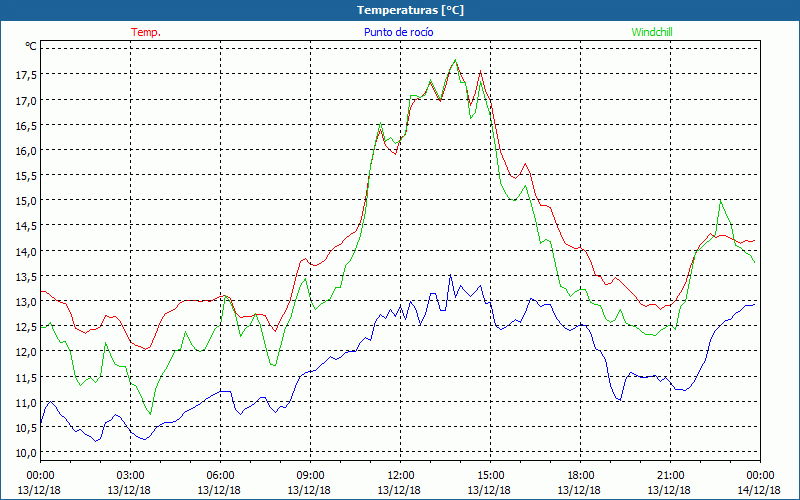Click the 10,0 y-axis value
The image size is (800, 500).
pyautogui.click(x=26, y=453)
